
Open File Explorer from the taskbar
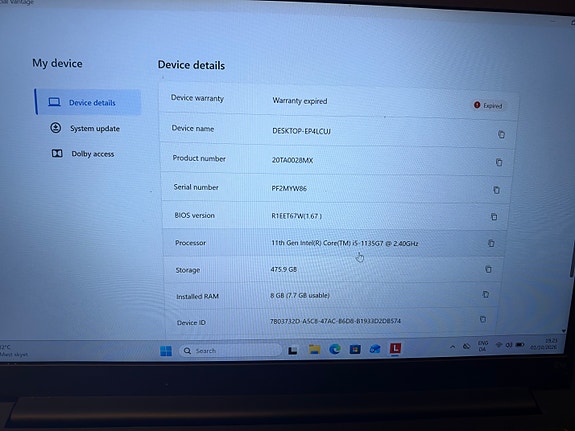click(x=314, y=350)
